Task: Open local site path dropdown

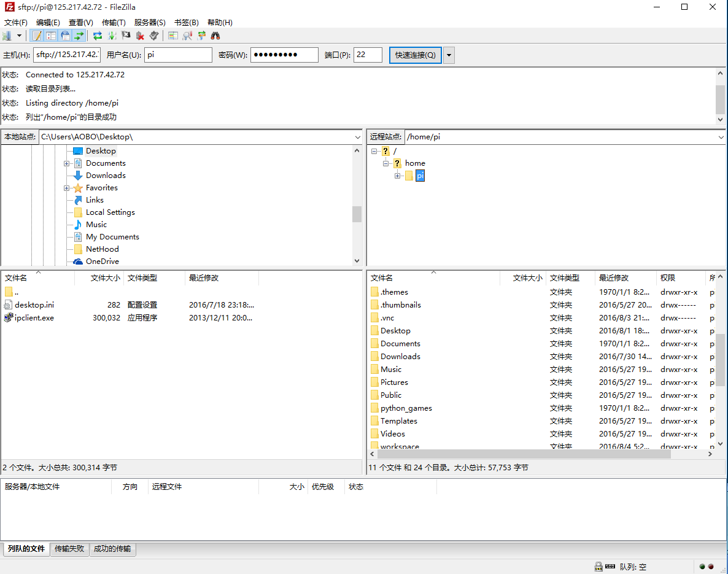Action: [x=357, y=137]
